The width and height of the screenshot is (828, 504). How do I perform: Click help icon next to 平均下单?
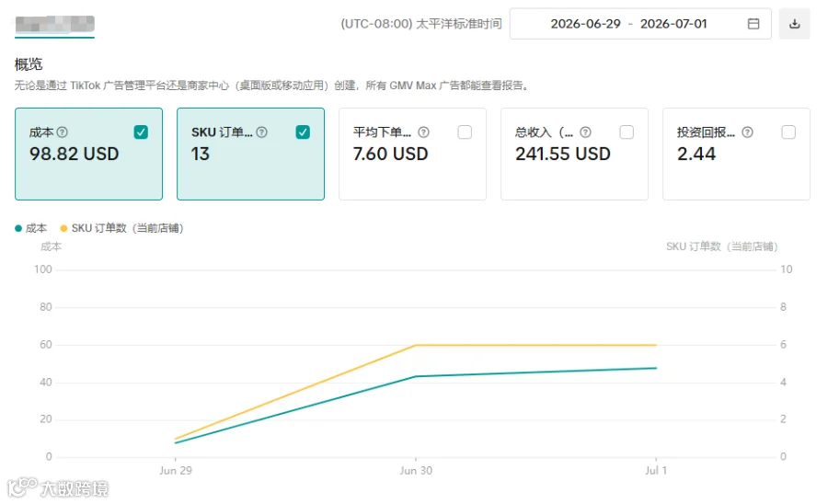[x=423, y=132]
